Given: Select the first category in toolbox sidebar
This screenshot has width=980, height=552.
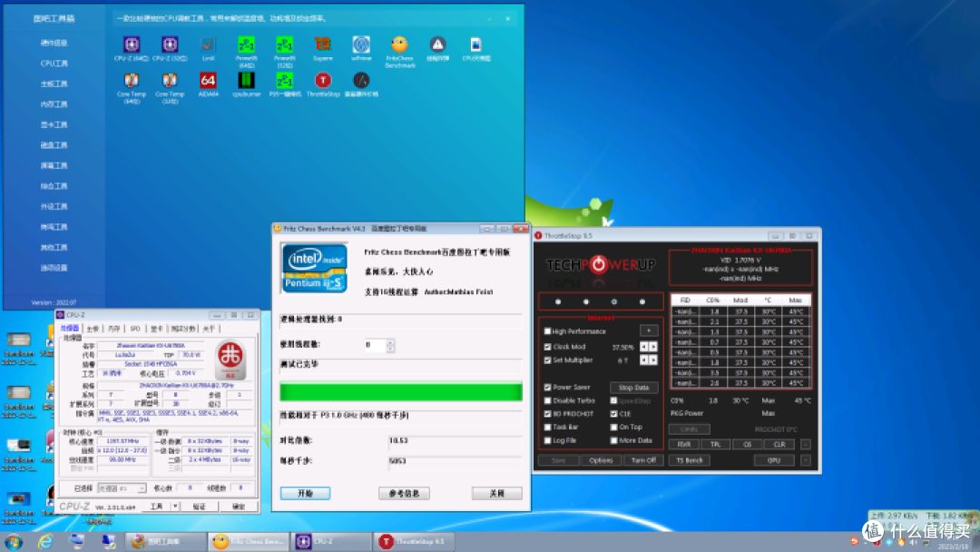Looking at the screenshot, I should [x=54, y=43].
